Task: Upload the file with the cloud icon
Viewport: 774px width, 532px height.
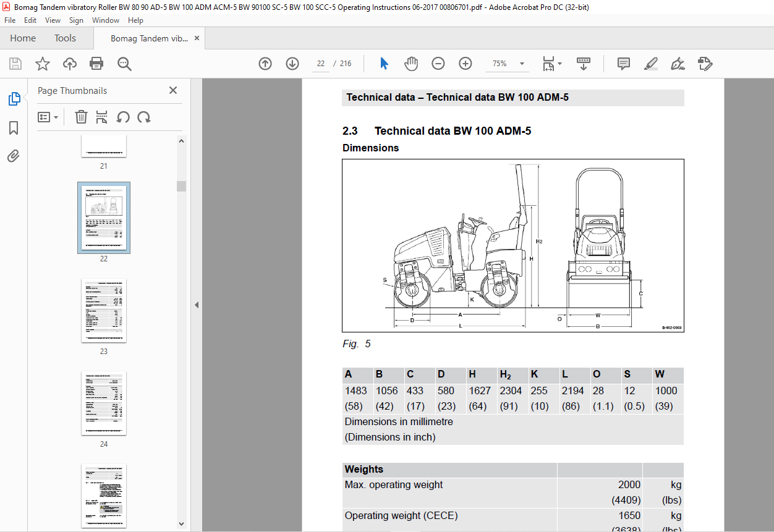Action: (70, 64)
